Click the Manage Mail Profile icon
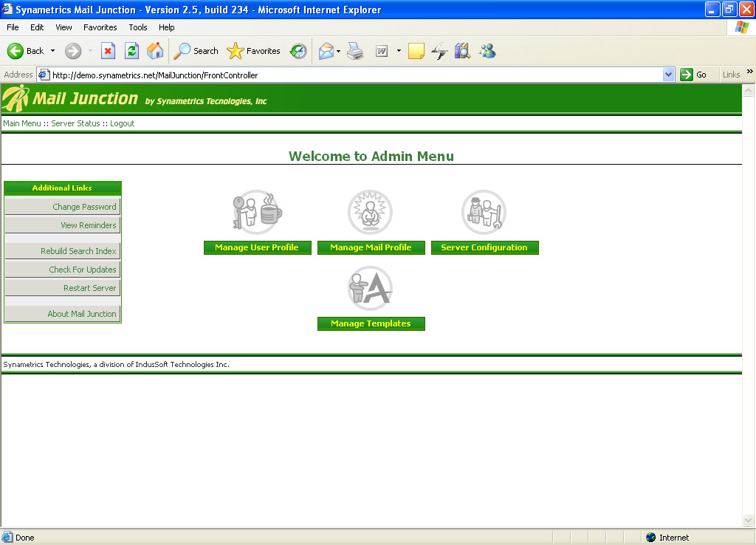The width and height of the screenshot is (756, 545). pos(371,212)
